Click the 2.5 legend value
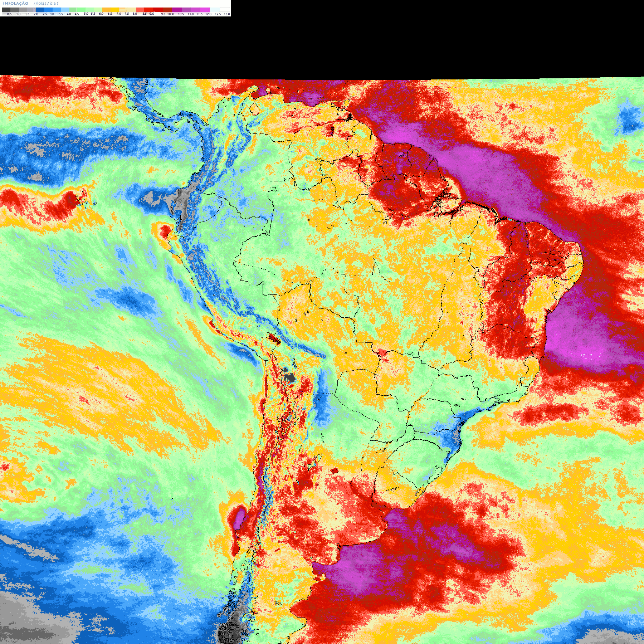The image size is (644, 644). [45, 14]
